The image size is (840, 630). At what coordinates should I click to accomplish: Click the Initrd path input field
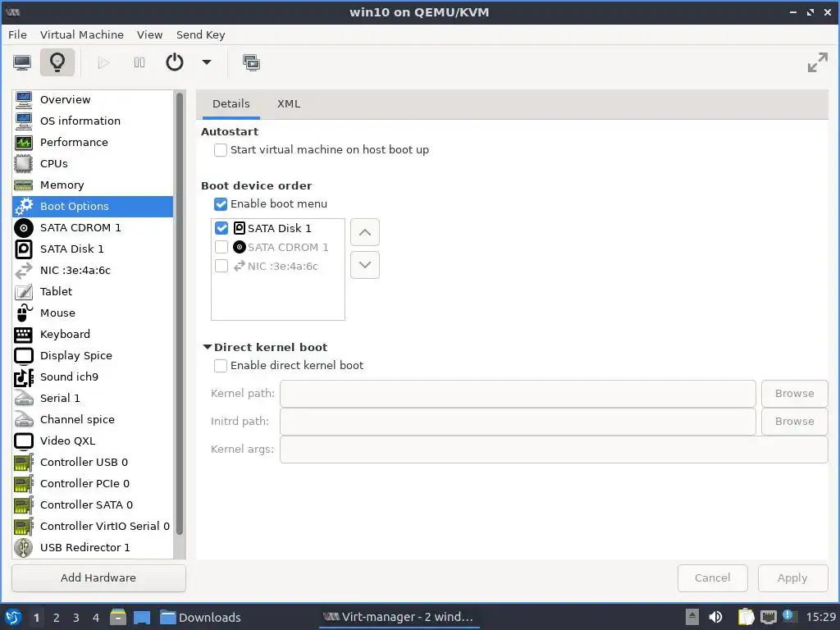click(518, 422)
